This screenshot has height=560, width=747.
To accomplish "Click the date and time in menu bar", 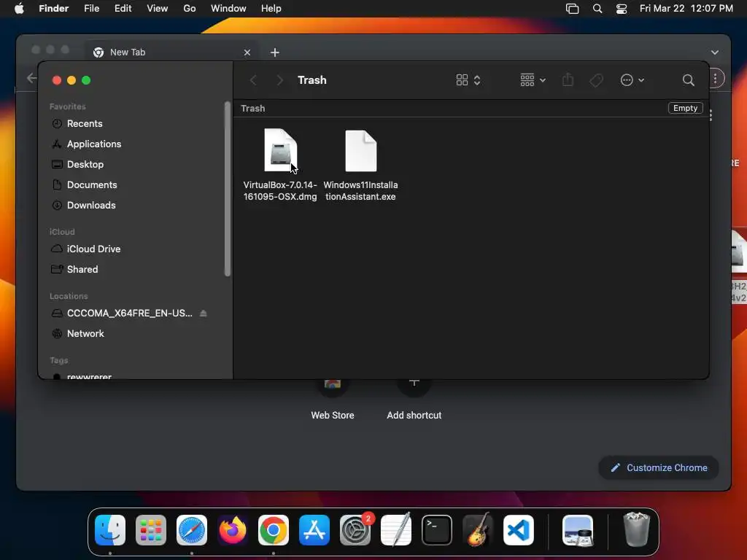I will [x=686, y=9].
